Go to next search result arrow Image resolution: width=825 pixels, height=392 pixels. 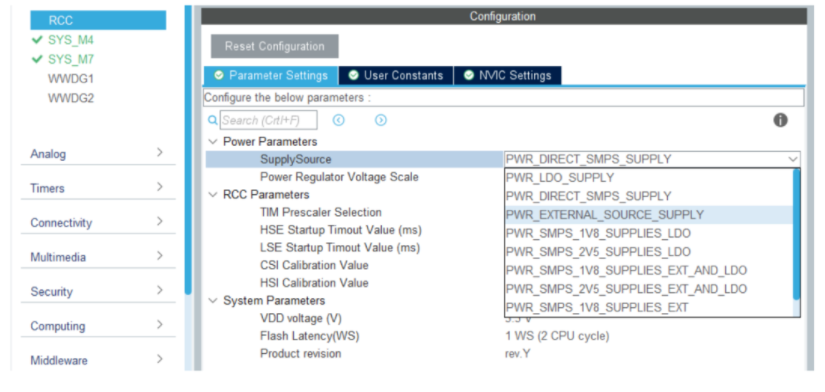point(380,120)
